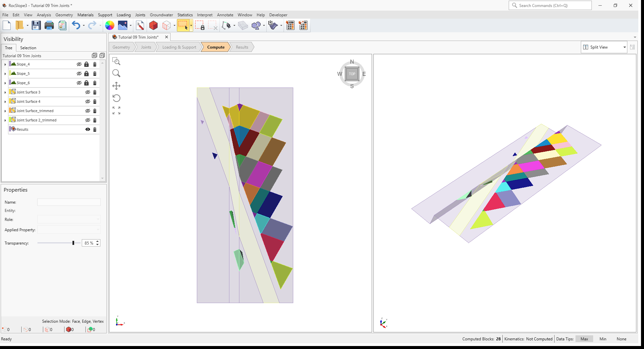
Task: Click the TOP face of the view cube
Action: (352, 74)
